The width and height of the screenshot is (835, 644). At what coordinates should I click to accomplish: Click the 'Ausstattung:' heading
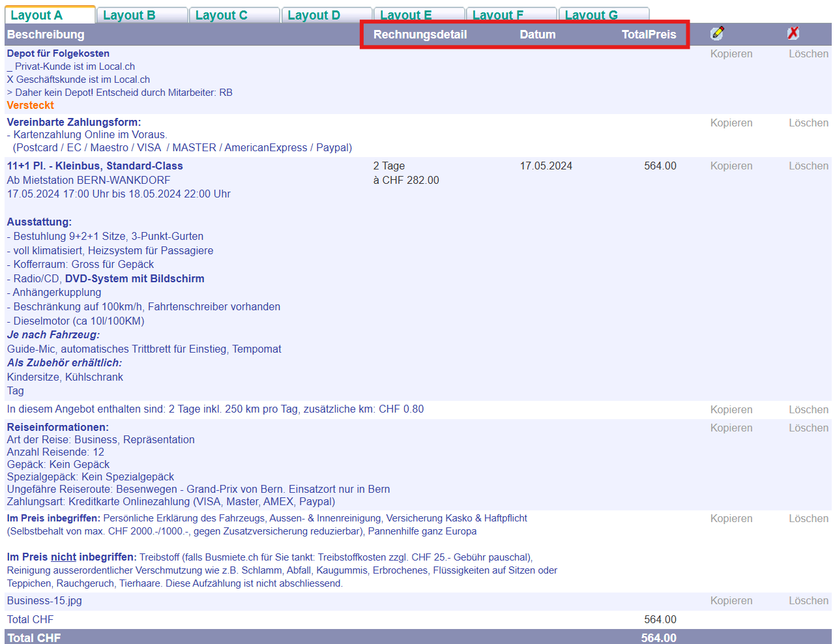point(39,222)
